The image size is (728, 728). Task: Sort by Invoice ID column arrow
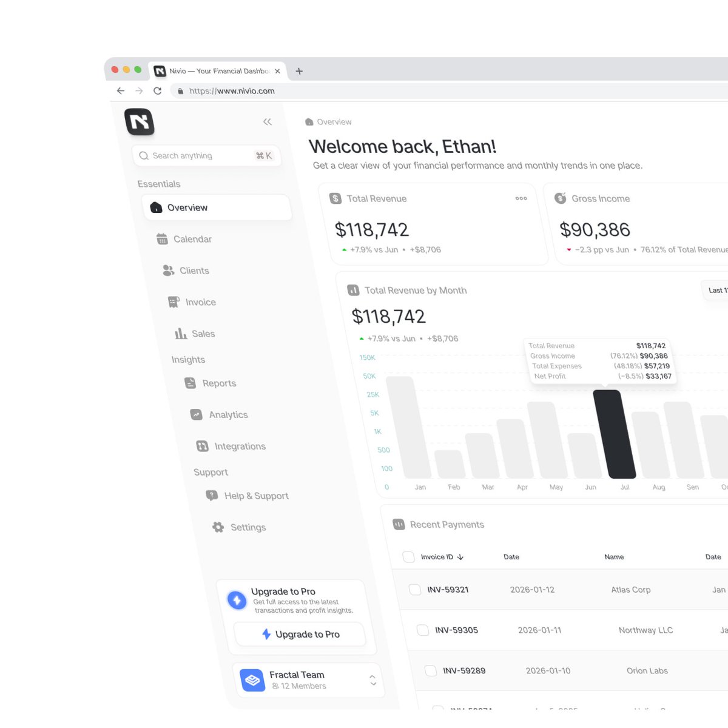460,557
